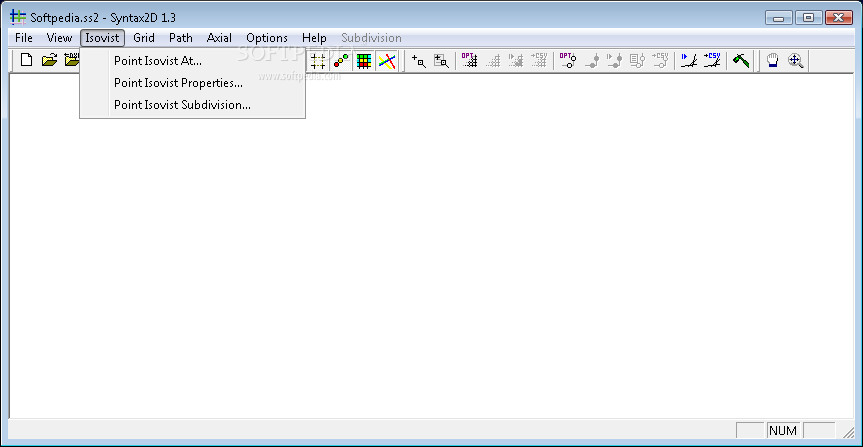
Task: Close the open Isovist menu
Action: (x=102, y=38)
